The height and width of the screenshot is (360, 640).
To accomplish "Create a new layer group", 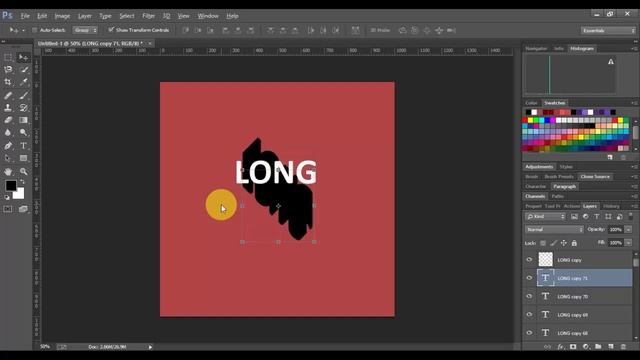I will [598, 347].
